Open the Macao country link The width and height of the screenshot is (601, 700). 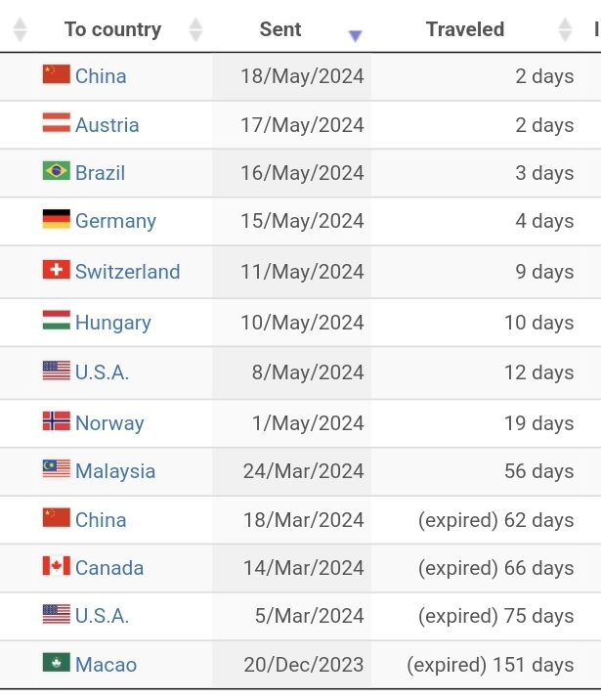point(106,664)
